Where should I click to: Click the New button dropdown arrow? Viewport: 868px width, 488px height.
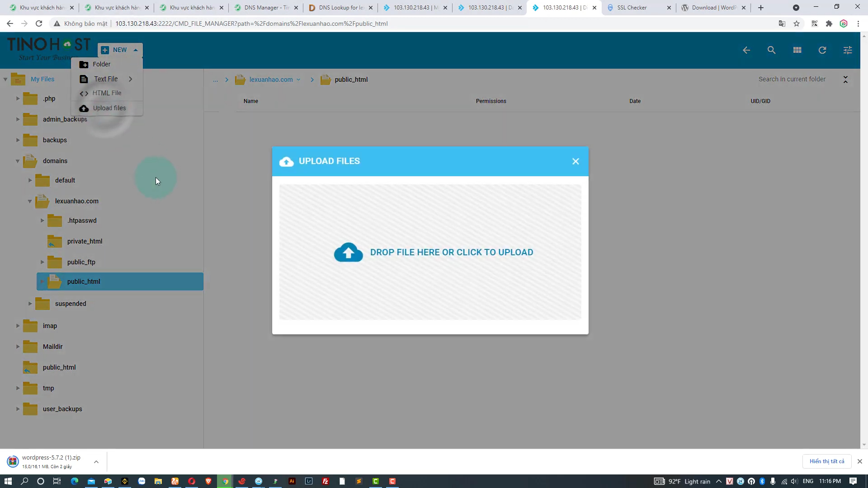tap(135, 49)
